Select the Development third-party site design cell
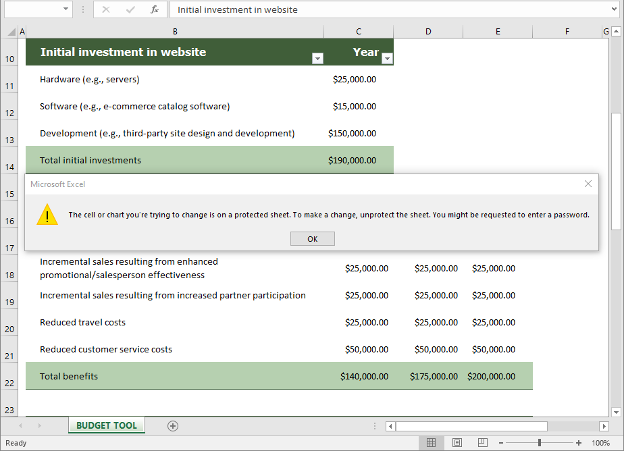 click(x=175, y=133)
